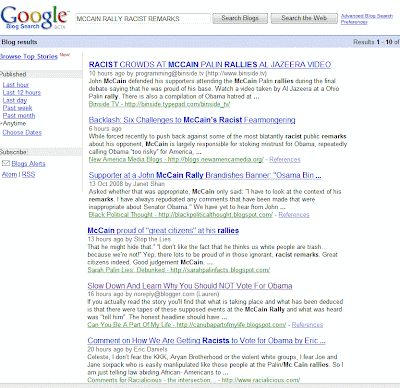Screen dimensions: 400x388
Task: Focus the blog search query field
Action: pos(143,18)
